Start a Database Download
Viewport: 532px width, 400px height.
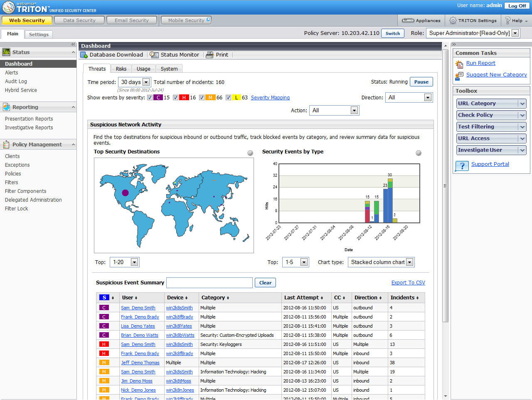tap(111, 54)
